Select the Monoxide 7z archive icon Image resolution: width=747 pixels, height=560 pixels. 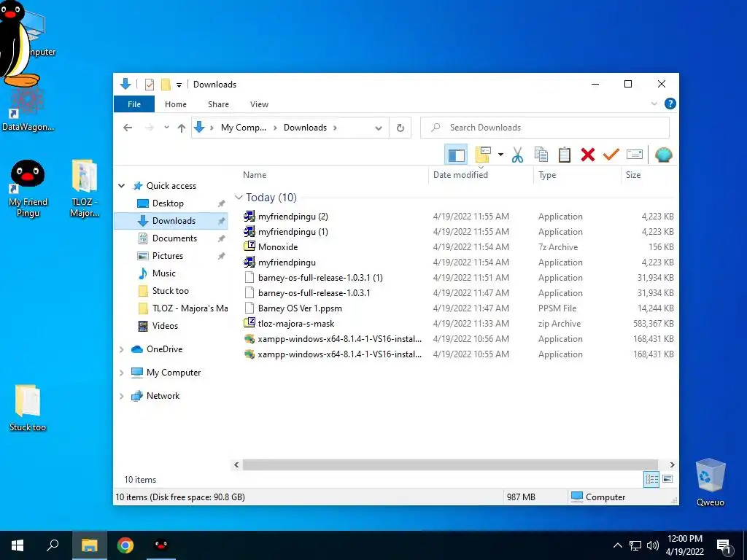pos(249,246)
